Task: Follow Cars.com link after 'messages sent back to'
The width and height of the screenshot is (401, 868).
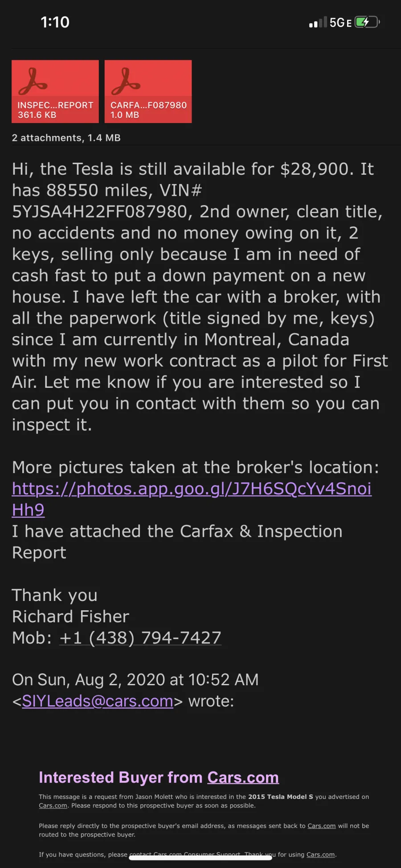Action: click(x=321, y=826)
